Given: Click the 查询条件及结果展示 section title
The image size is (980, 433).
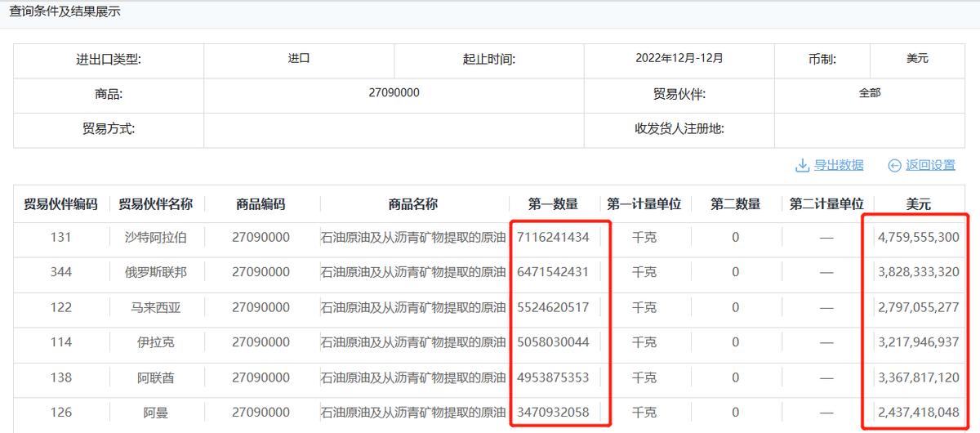Looking at the screenshot, I should pyautogui.click(x=65, y=12).
